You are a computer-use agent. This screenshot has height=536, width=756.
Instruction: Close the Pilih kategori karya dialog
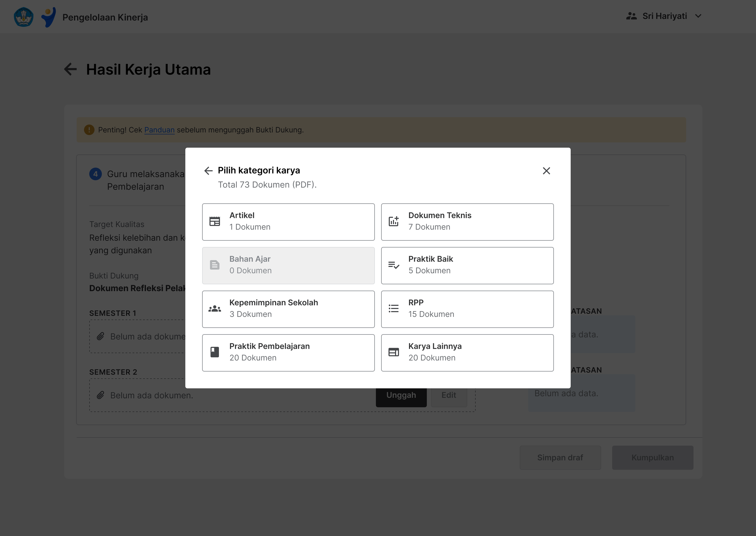pos(546,171)
